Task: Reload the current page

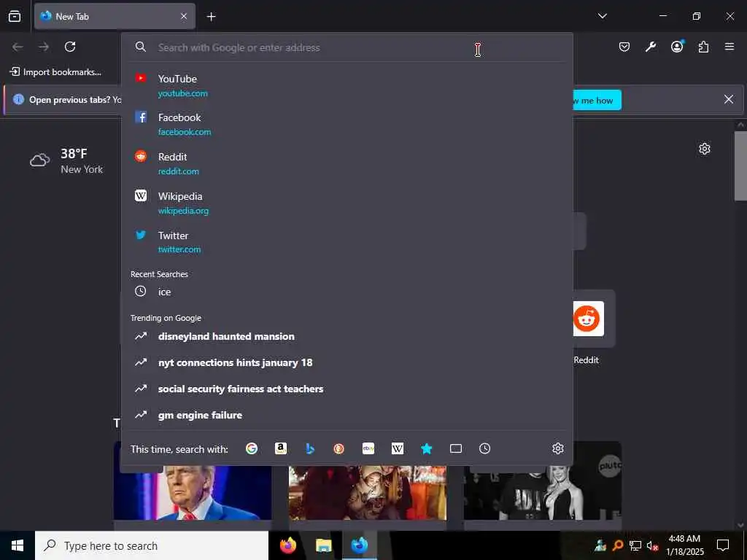Action: (70, 47)
